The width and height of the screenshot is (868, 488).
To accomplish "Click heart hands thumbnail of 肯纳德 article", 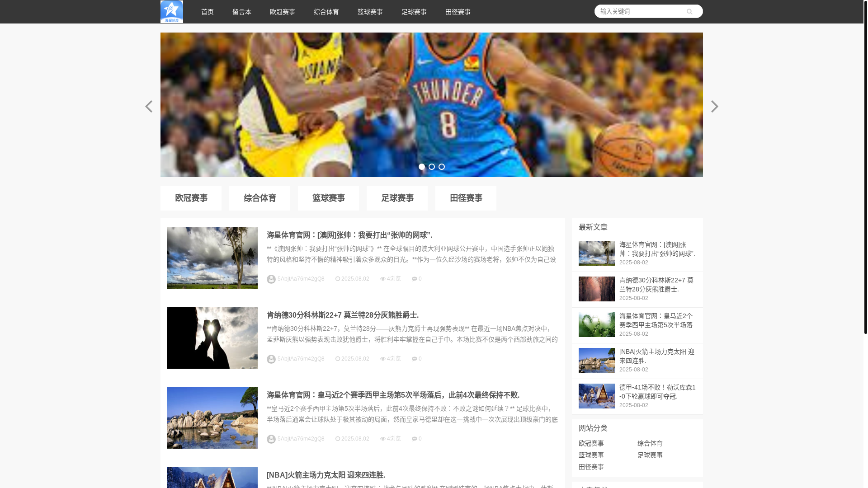I will click(x=212, y=338).
